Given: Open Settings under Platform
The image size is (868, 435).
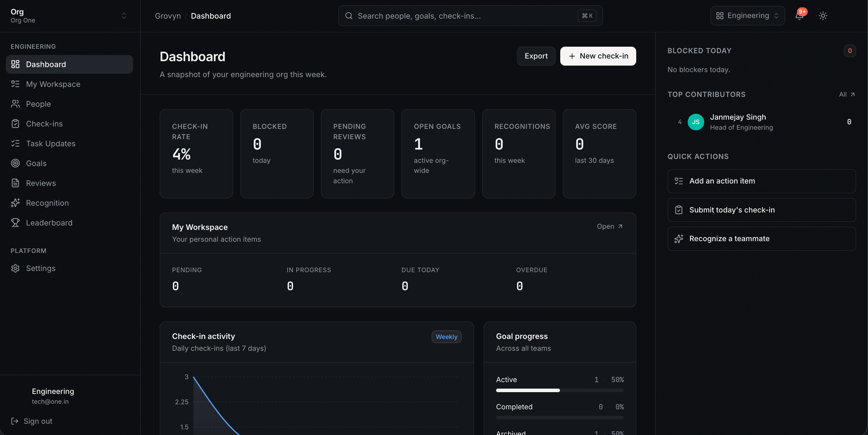Looking at the screenshot, I should click(69, 268).
